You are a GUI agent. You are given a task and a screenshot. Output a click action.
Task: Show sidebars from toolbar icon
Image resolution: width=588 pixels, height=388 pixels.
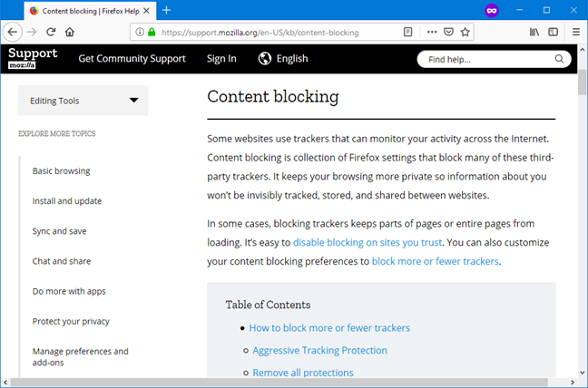click(554, 33)
